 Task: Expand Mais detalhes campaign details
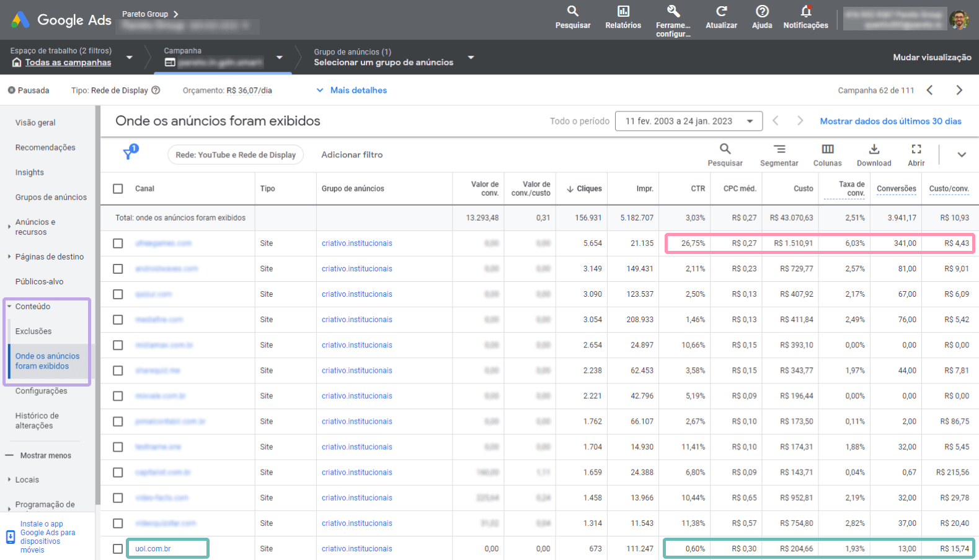[352, 90]
